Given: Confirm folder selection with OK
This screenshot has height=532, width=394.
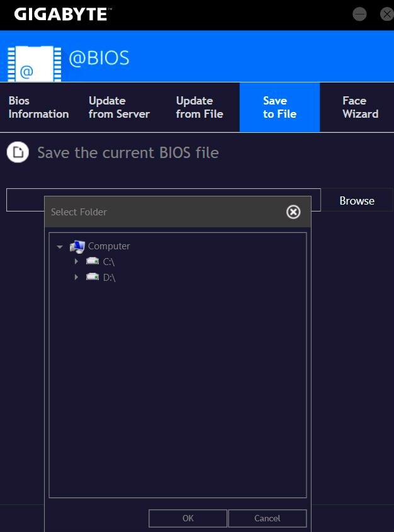Looking at the screenshot, I should click(x=188, y=518).
